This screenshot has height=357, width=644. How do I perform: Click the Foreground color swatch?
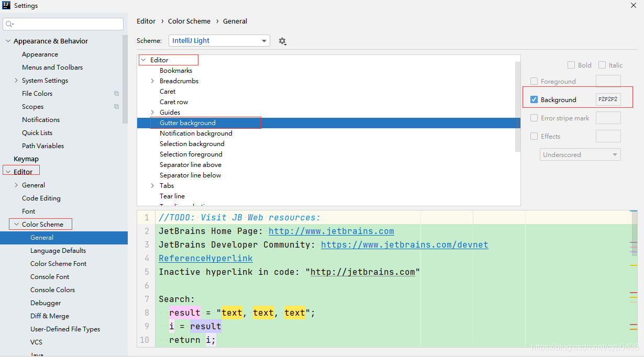point(608,81)
